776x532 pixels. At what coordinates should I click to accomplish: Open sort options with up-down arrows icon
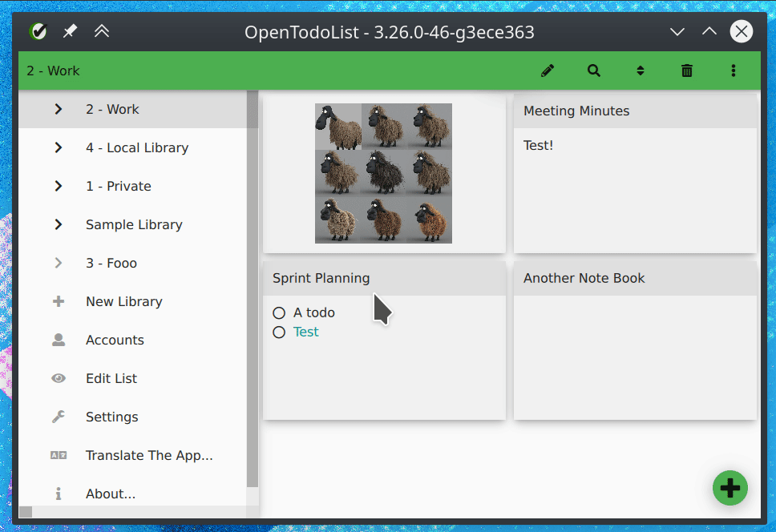(641, 71)
